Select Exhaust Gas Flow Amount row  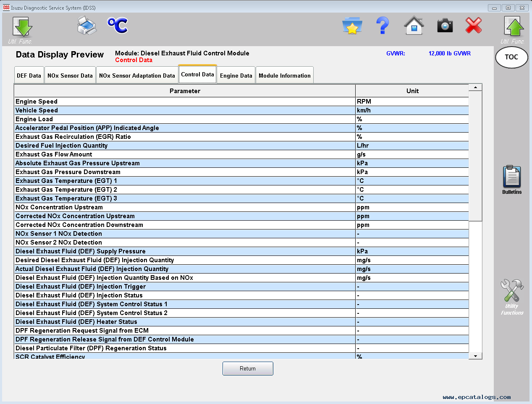coord(241,154)
